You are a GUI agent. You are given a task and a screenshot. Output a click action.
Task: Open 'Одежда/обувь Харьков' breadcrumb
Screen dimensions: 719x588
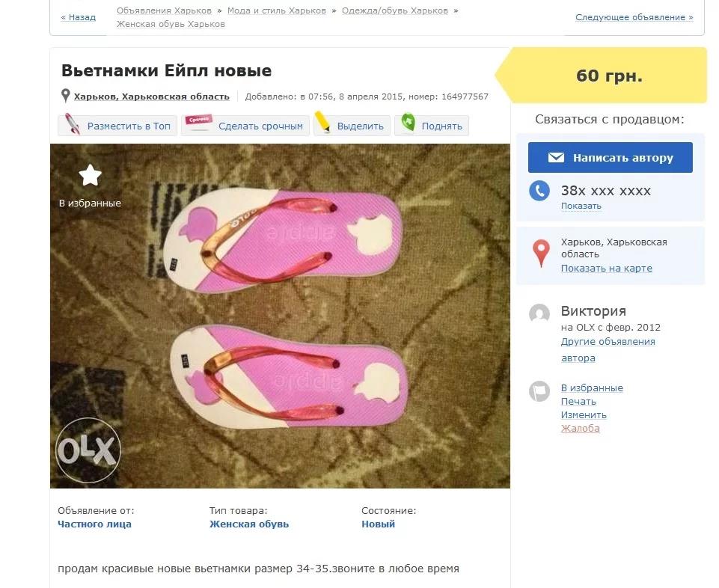tap(395, 11)
